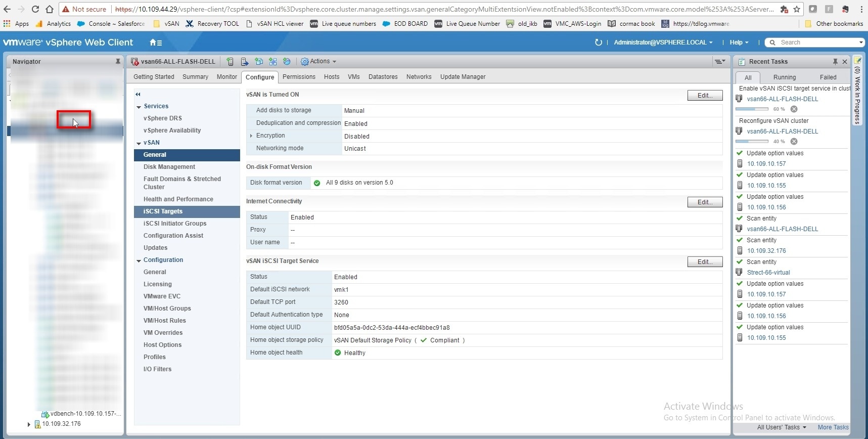Refresh the vSphere Web Client view
This screenshot has width=868, height=439.
599,42
